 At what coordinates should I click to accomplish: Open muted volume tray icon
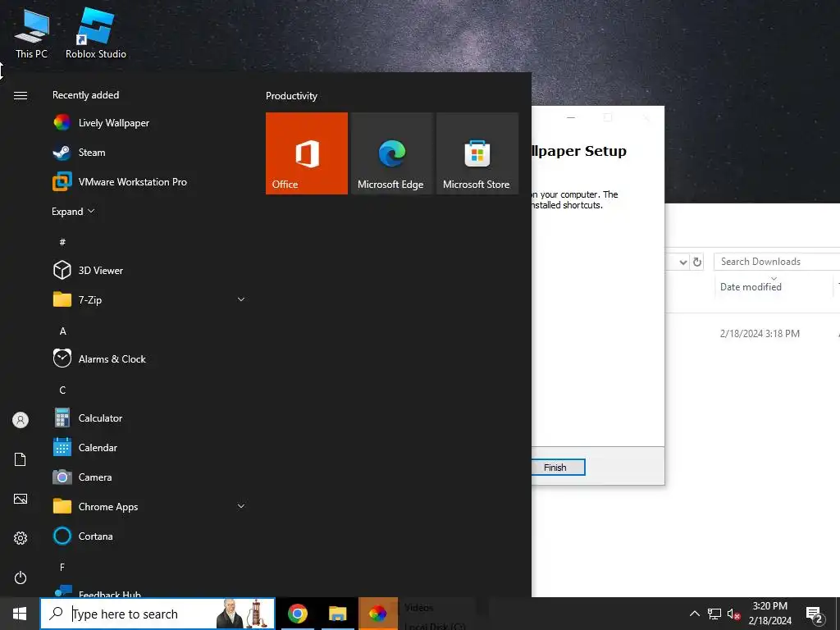(733, 614)
